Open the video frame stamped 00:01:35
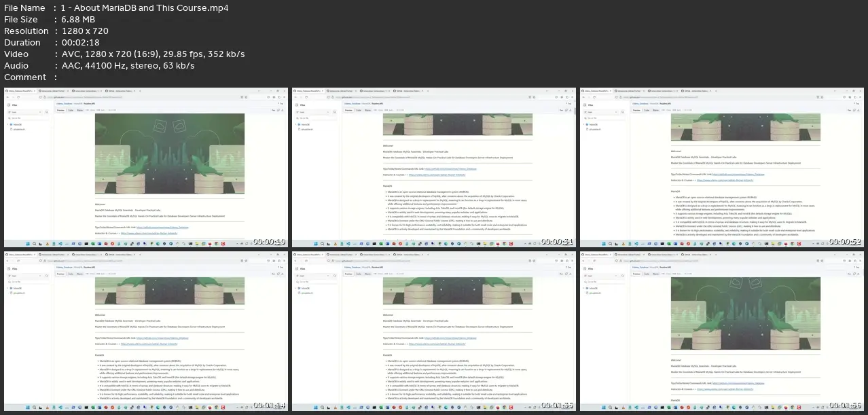This screenshot has width=868, height=415. (434, 331)
